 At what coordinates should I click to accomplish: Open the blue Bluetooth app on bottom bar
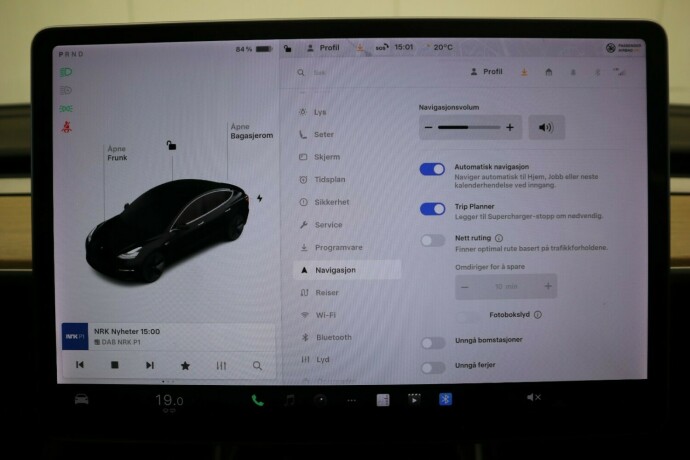pyautogui.click(x=445, y=399)
